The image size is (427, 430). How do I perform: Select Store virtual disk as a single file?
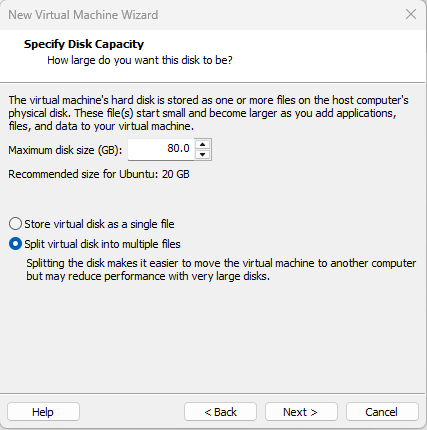[x=15, y=224]
